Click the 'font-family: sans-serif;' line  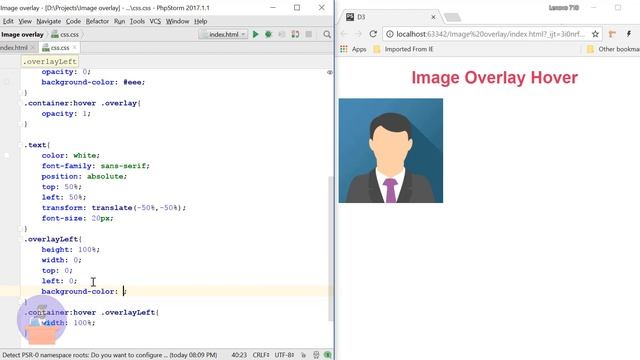point(96,166)
